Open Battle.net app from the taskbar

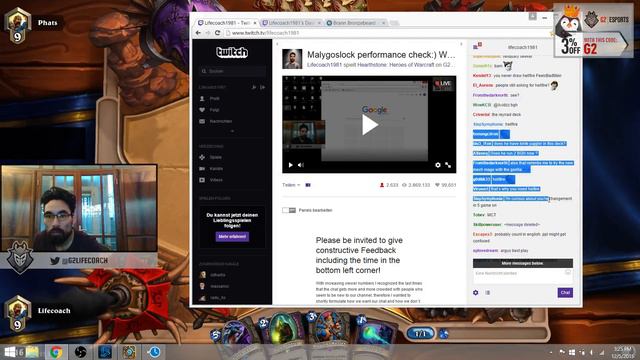[105, 352]
